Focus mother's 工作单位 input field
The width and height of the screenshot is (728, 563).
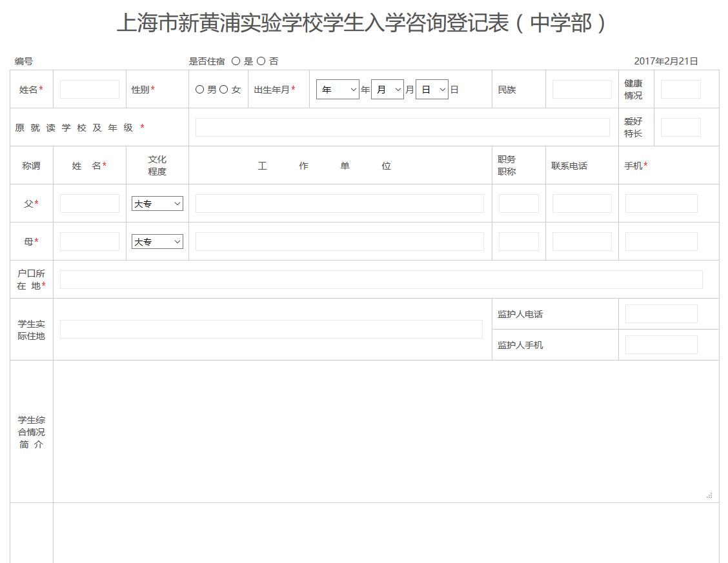(x=340, y=242)
